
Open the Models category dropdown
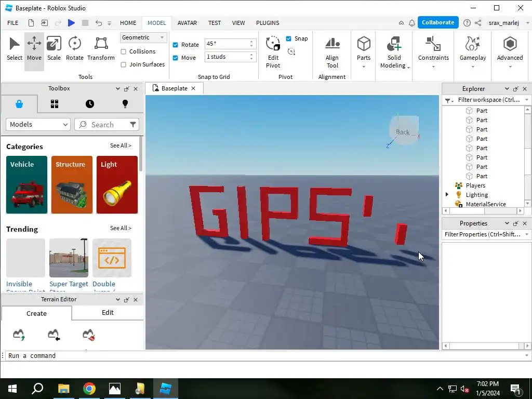click(x=38, y=125)
